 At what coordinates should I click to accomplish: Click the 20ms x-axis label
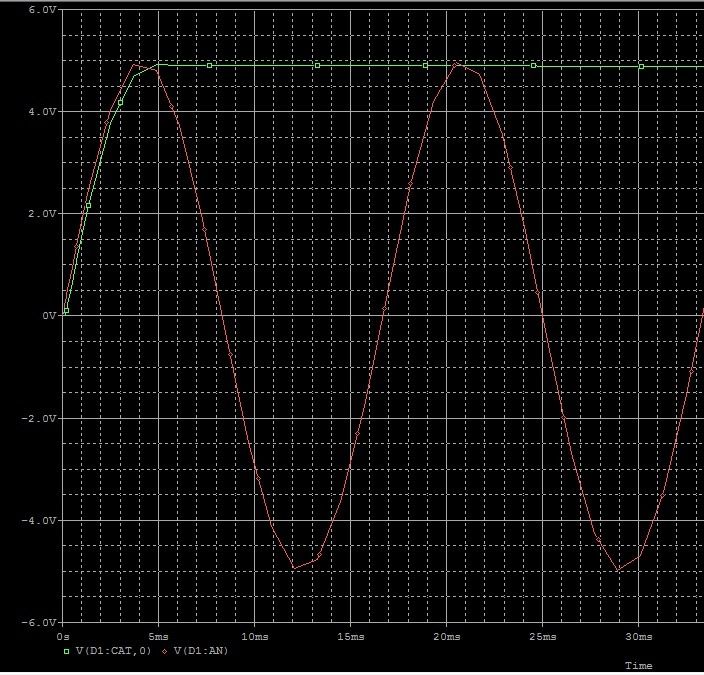tap(447, 637)
